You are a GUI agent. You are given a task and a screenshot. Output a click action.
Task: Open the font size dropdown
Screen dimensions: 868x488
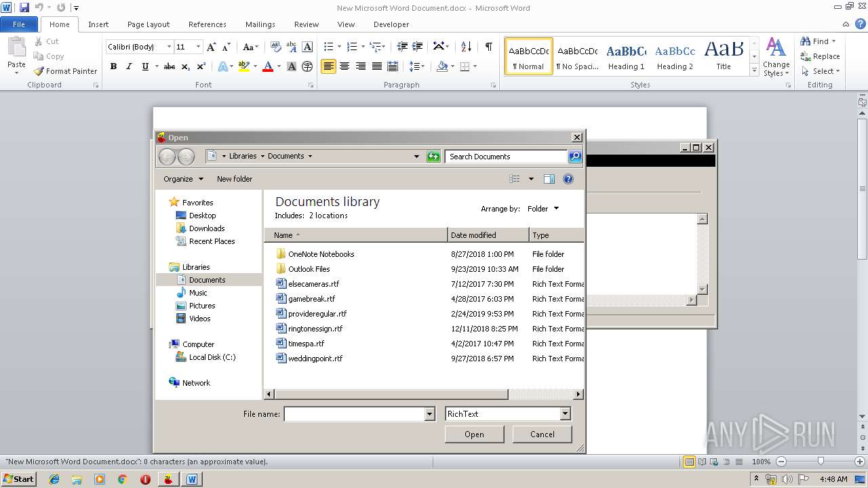click(x=199, y=47)
